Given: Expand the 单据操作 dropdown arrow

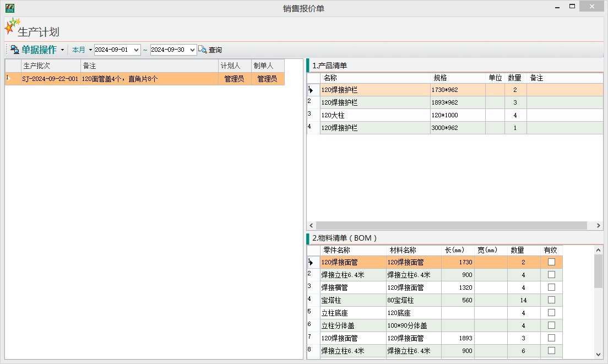Looking at the screenshot, I should click(62, 50).
